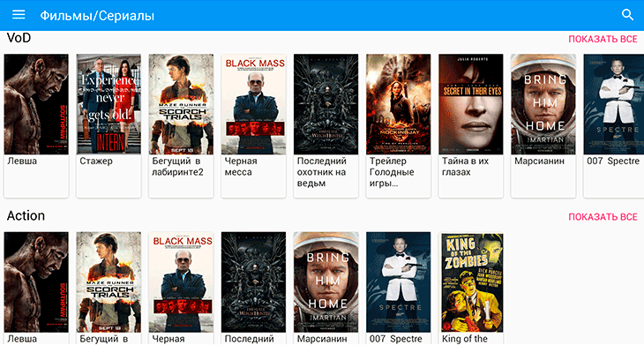The image size is (644, 353).
Task: Click '007 Spectre' title in Action row
Action: [x=395, y=339]
